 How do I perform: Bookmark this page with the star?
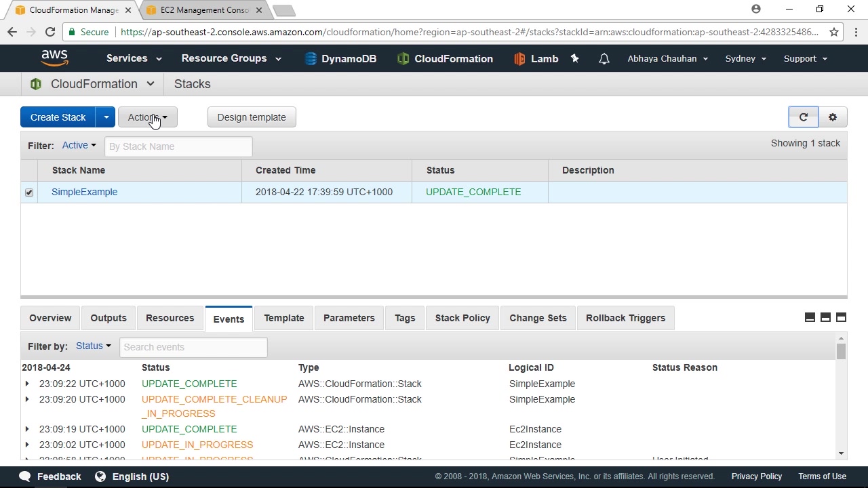[834, 32]
